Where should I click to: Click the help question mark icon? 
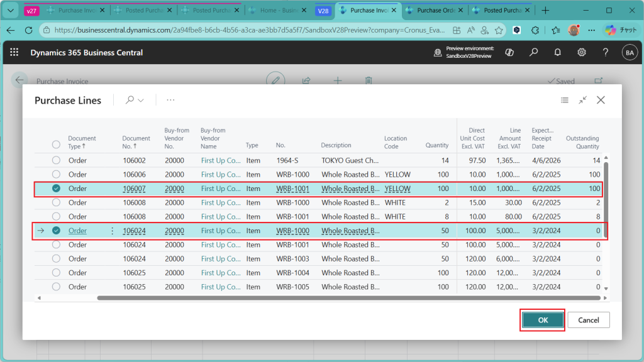605,53
